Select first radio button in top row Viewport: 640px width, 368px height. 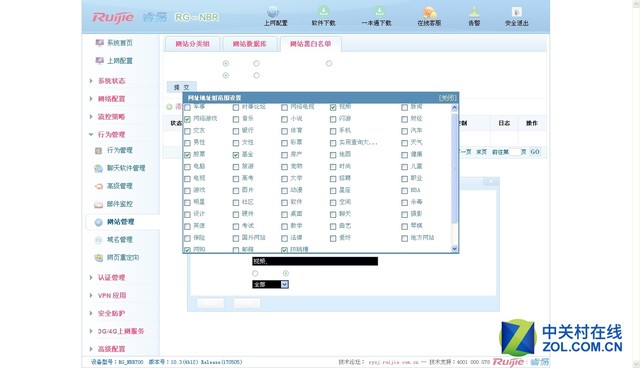[x=226, y=64]
